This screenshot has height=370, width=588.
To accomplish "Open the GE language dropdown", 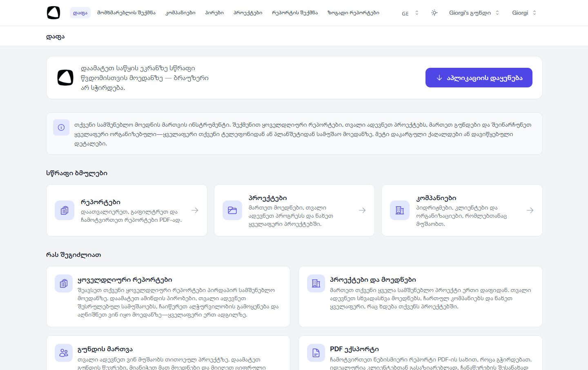I will point(410,13).
